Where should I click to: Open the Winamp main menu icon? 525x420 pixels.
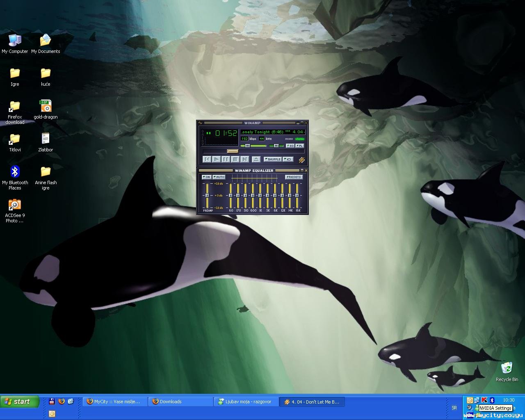click(x=201, y=123)
